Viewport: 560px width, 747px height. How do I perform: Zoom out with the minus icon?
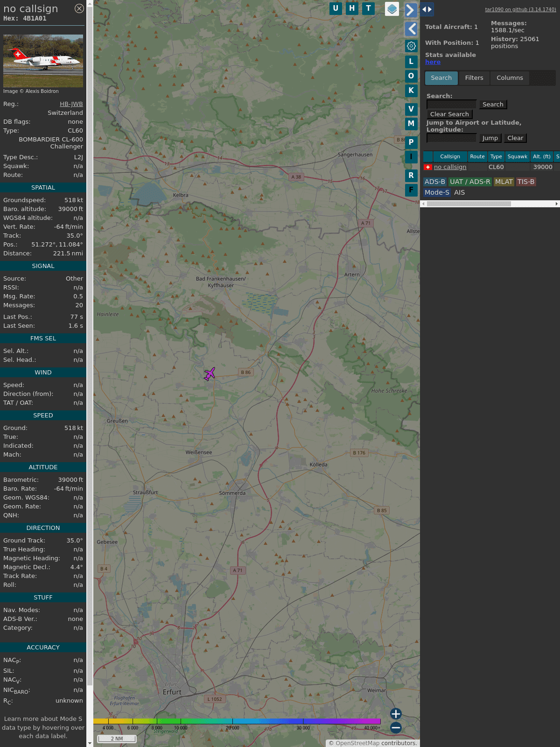point(396,727)
